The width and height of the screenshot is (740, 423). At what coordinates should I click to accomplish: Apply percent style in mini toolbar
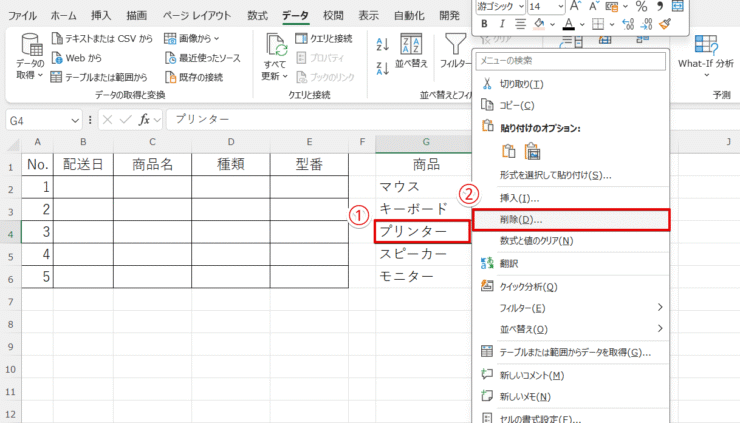pos(641,6)
